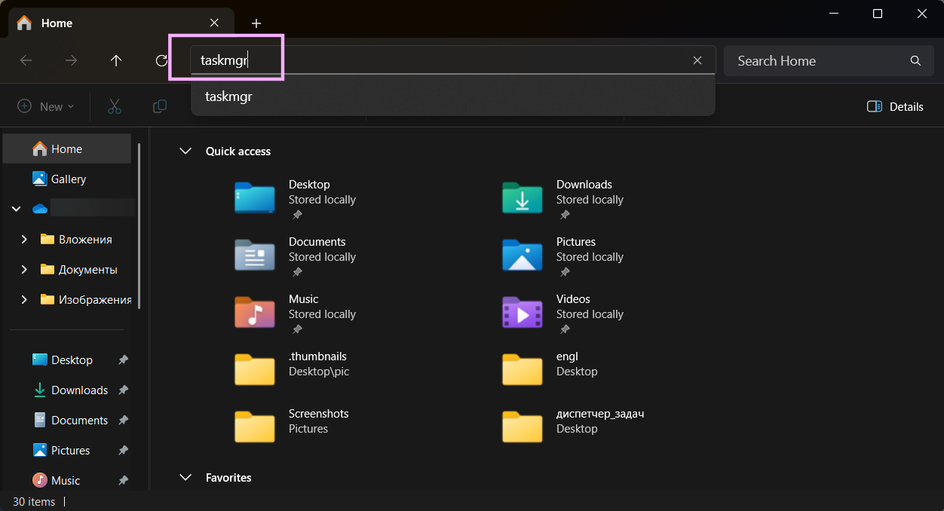Viewport: 944px width, 511px height.
Task: Select the Music folder icon in Quick access
Action: click(x=255, y=312)
